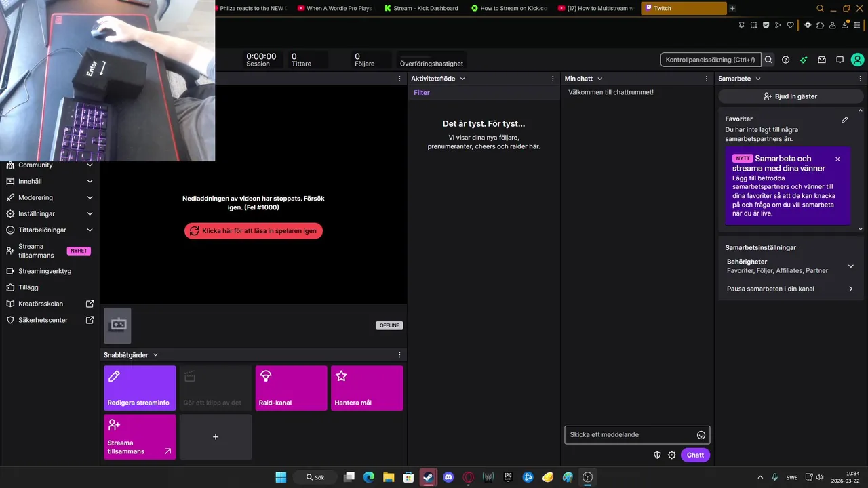Expand the Tittarbelöningar sidebar section
The image size is (868, 488).
[90, 230]
